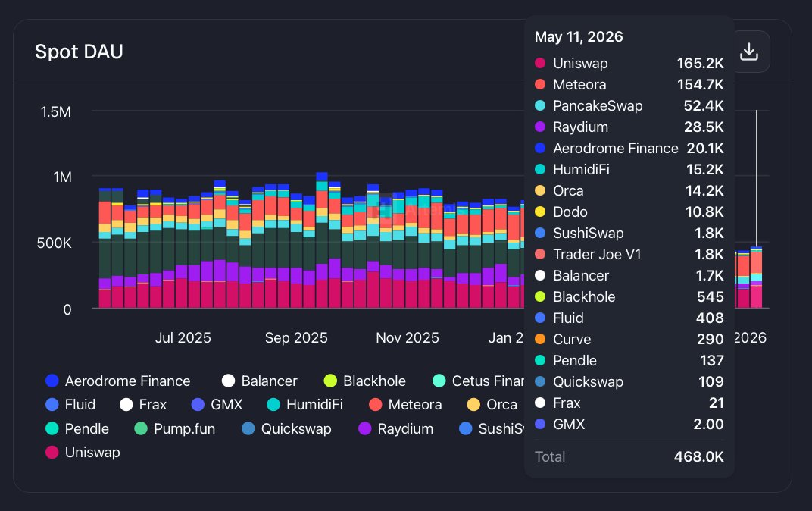Click PancakeSwap 52.4K tooltip row
This screenshot has height=511, width=812.
pyautogui.click(x=629, y=105)
